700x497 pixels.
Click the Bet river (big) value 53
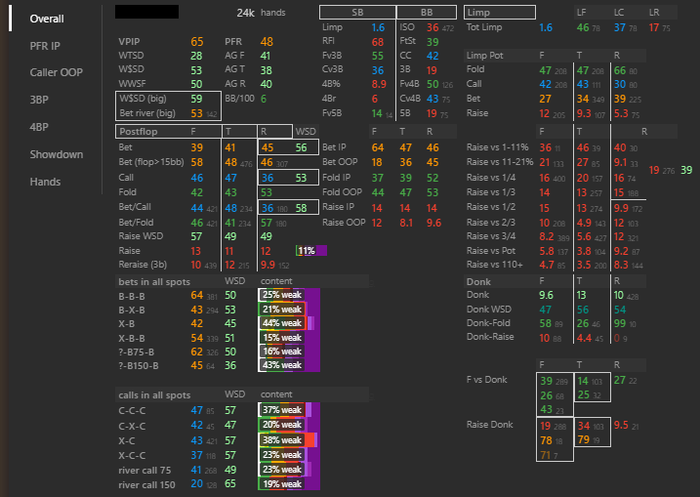[196, 113]
